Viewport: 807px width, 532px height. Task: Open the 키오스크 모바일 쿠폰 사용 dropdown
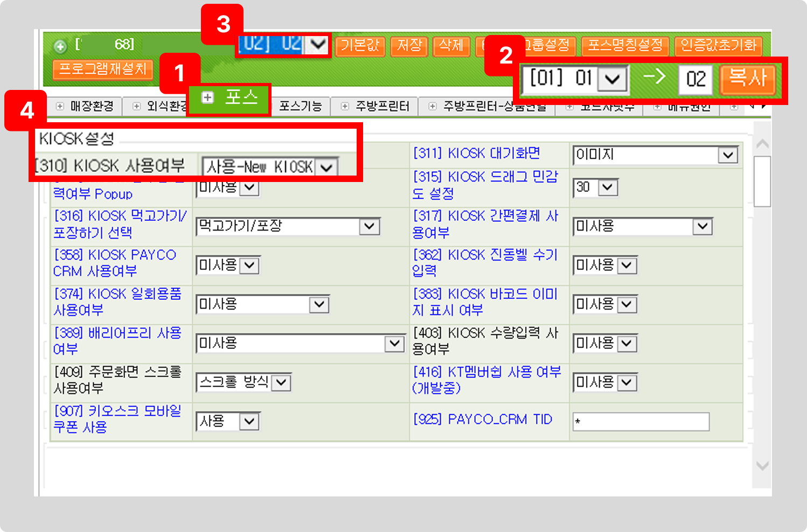pos(249,421)
